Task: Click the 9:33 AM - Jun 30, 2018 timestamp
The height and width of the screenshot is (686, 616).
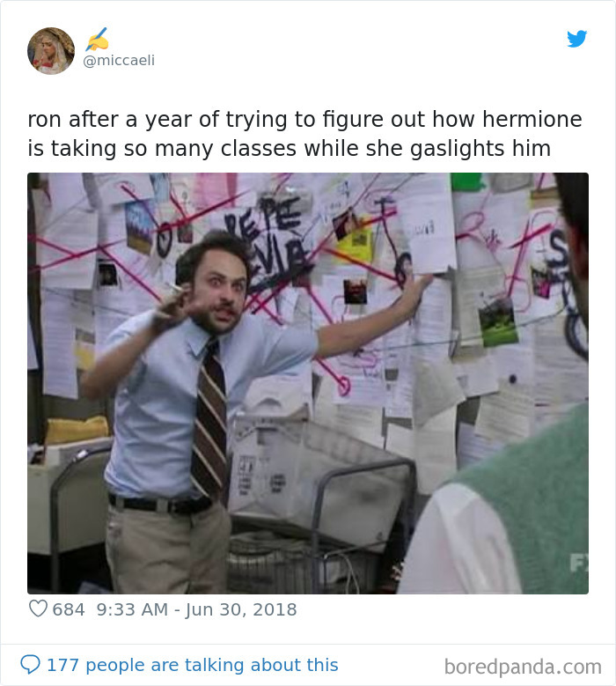Action: click(x=196, y=609)
